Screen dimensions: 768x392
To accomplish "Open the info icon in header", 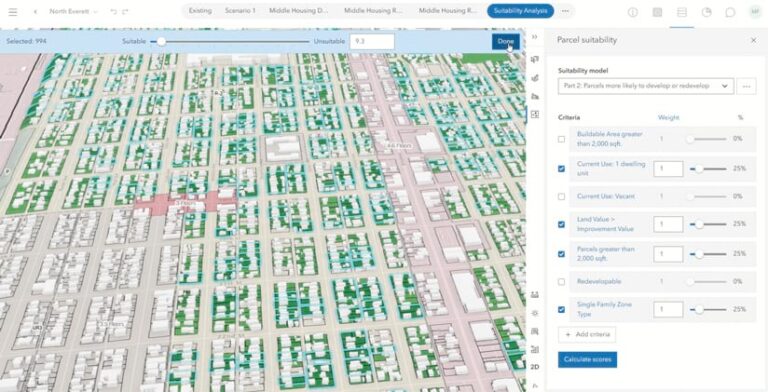I will tap(633, 12).
